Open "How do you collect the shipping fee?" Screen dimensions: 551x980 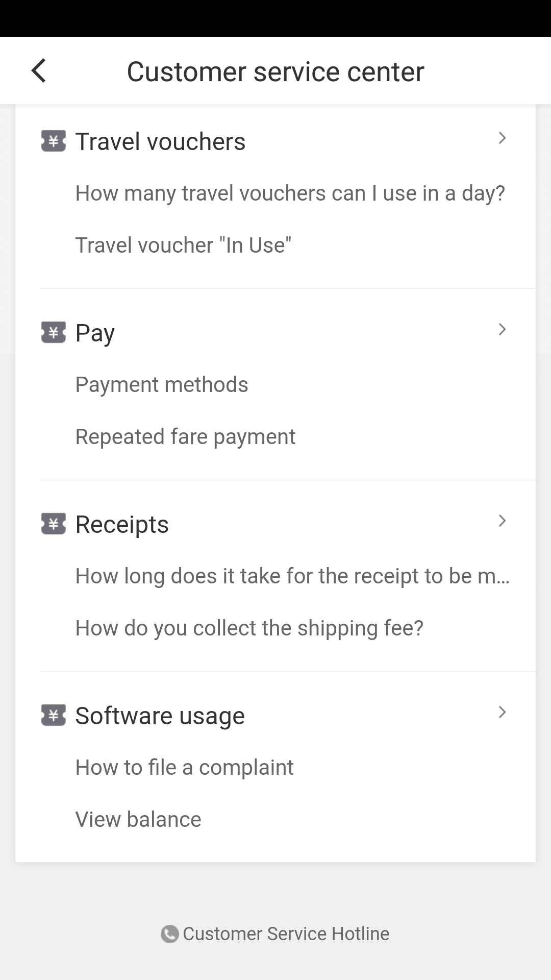tap(249, 628)
